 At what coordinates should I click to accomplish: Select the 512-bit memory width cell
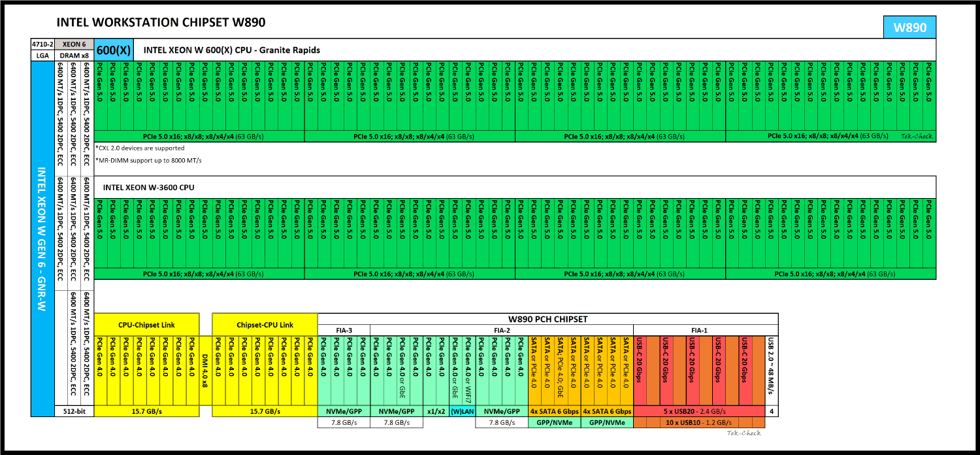(x=76, y=413)
